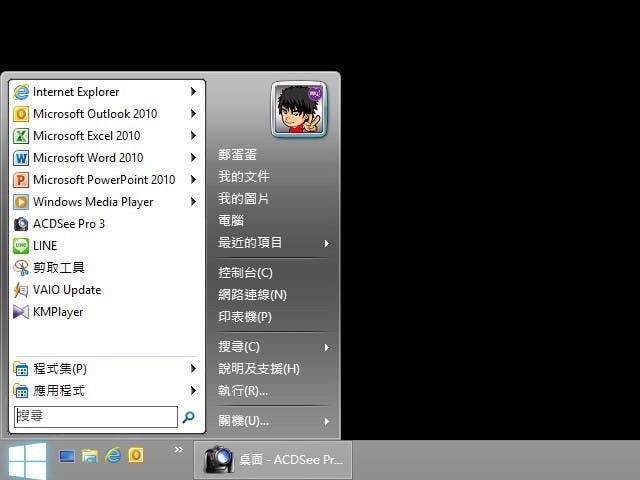Viewport: 640px width, 480px height.
Task: Launch VAIO Update text entry
Action: point(67,290)
